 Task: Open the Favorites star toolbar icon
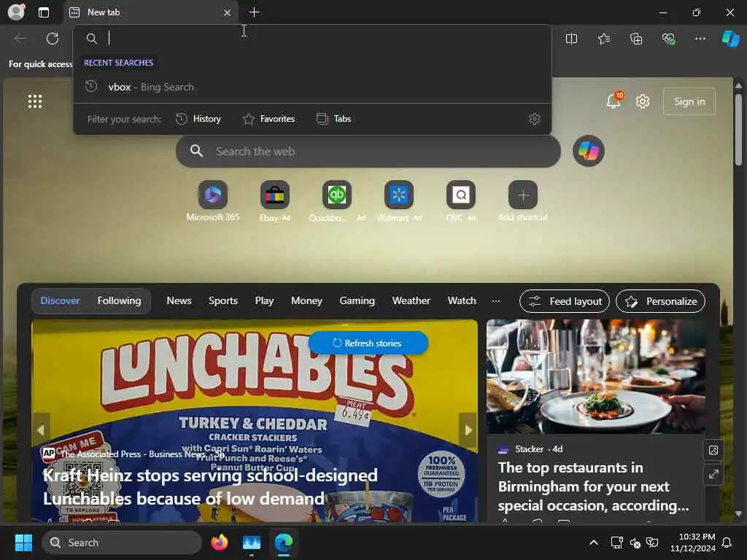point(603,39)
